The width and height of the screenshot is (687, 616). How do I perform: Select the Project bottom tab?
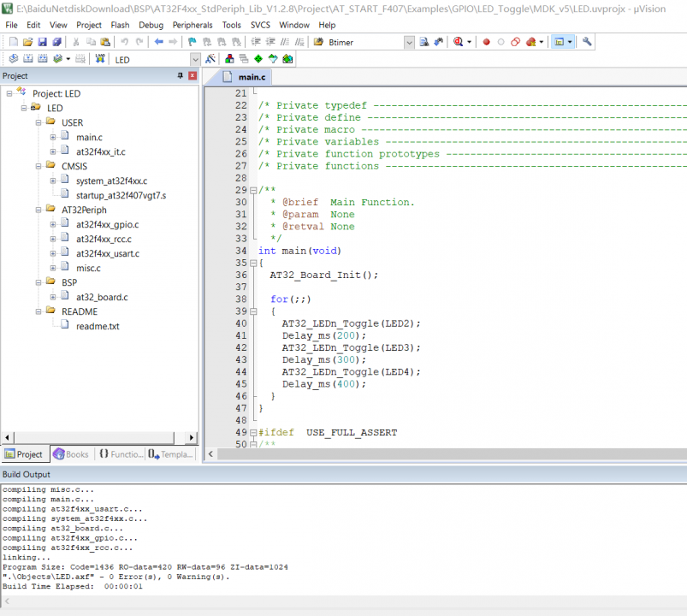coord(24,454)
